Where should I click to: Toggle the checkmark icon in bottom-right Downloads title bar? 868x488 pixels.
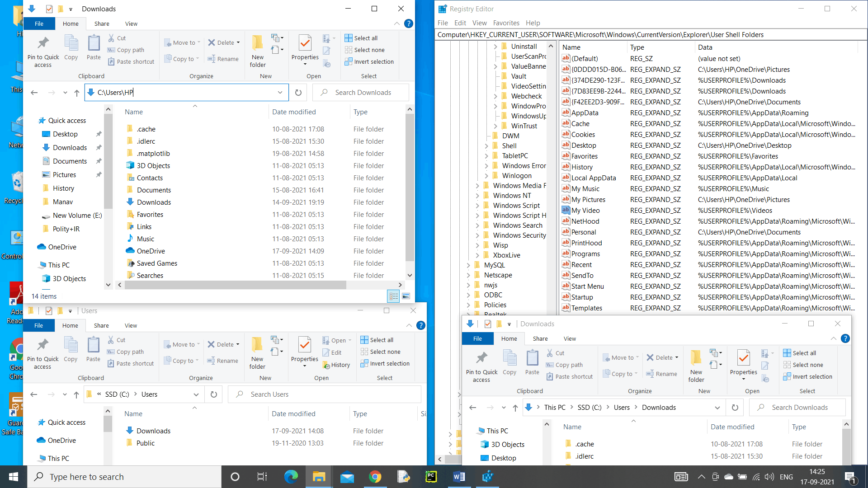(488, 324)
